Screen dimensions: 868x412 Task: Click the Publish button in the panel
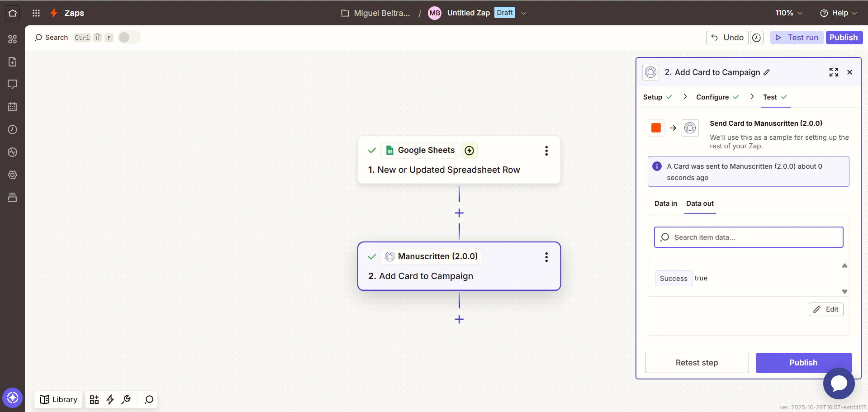tap(803, 362)
